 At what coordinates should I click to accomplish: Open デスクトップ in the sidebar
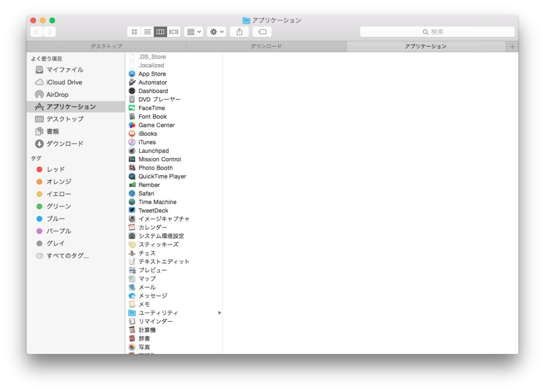pyautogui.click(x=76, y=119)
